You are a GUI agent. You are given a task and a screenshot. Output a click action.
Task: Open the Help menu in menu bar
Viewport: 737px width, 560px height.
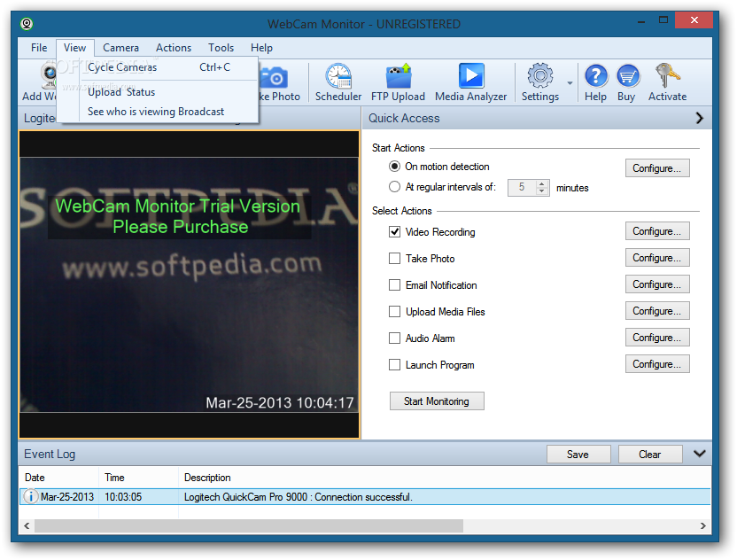[x=261, y=48]
